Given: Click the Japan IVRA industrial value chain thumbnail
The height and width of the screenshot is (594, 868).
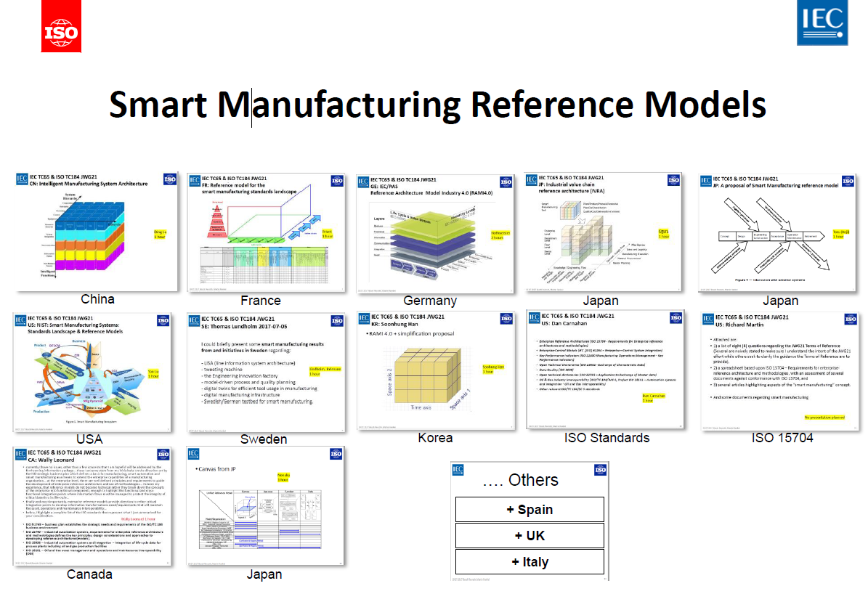Looking at the screenshot, I should 602,232.
